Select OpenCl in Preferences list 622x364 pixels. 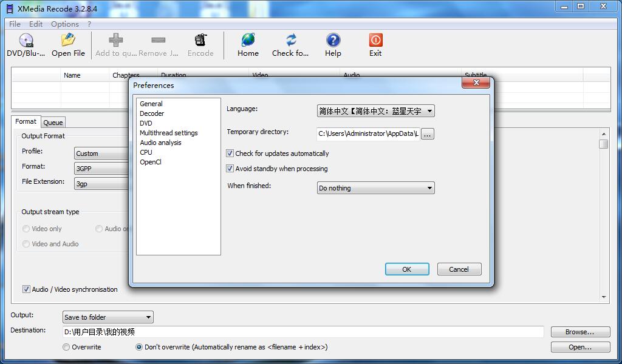(151, 161)
